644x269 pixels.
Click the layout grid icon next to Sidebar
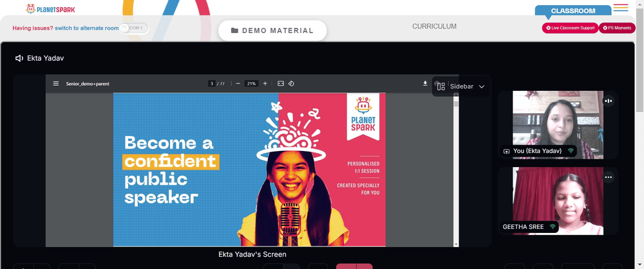pyautogui.click(x=440, y=86)
